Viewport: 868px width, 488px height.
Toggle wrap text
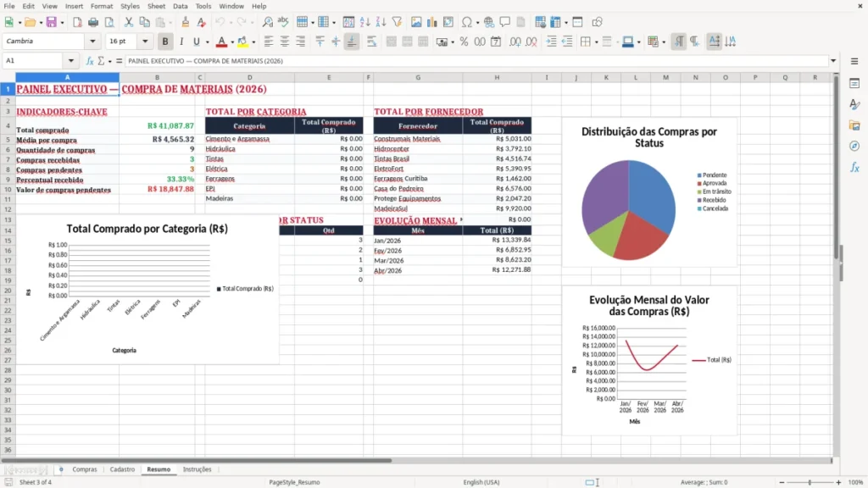click(x=371, y=42)
